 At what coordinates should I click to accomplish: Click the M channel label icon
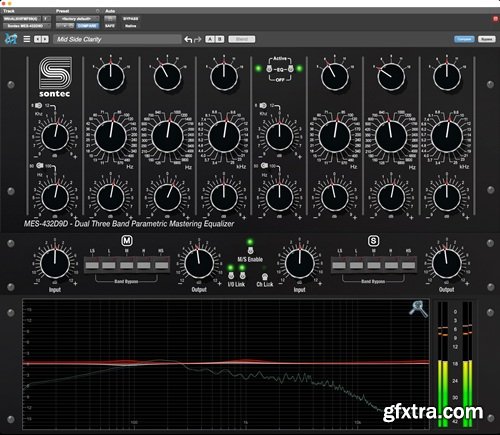tap(127, 240)
